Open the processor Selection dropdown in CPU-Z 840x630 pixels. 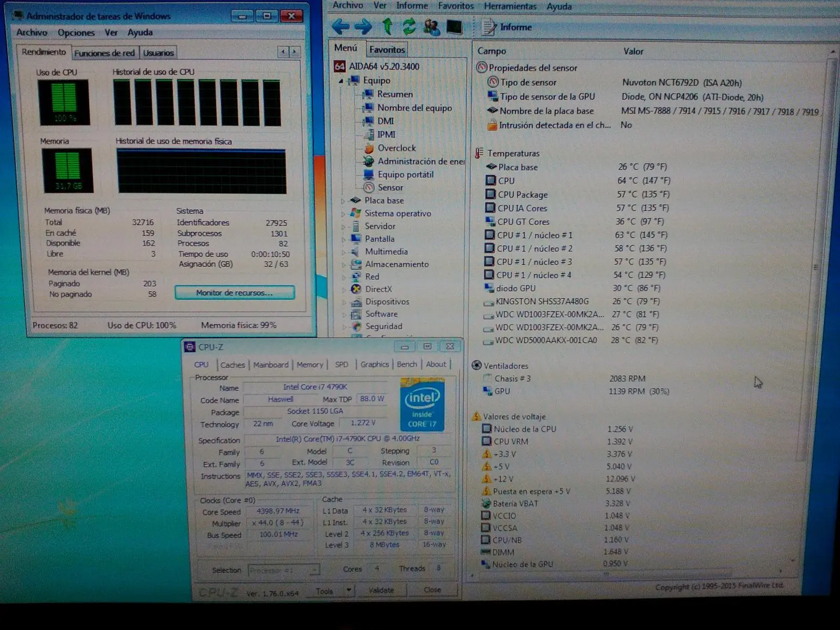[283, 570]
